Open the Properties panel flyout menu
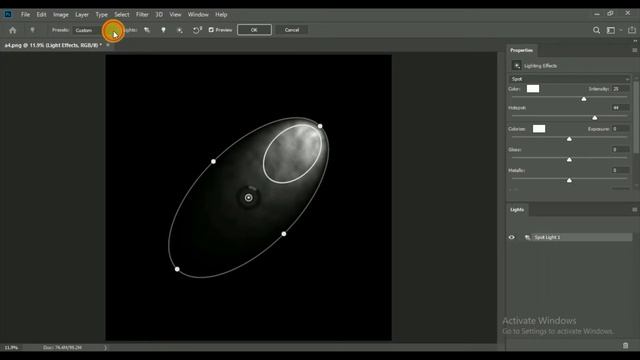 [x=634, y=50]
